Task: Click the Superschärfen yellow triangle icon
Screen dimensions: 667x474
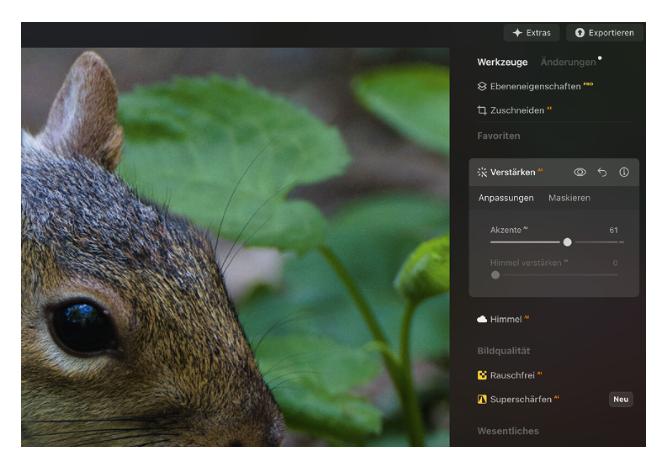Action: 482,399
